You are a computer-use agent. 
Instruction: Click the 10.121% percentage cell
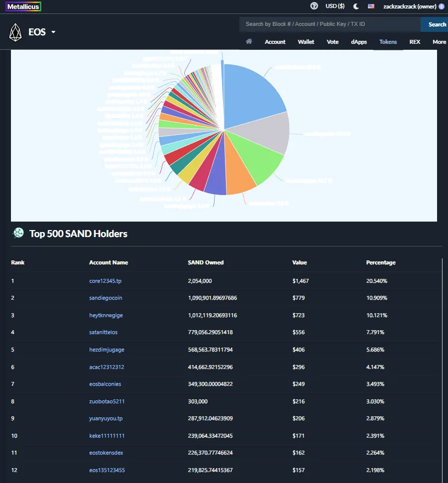coord(376,315)
